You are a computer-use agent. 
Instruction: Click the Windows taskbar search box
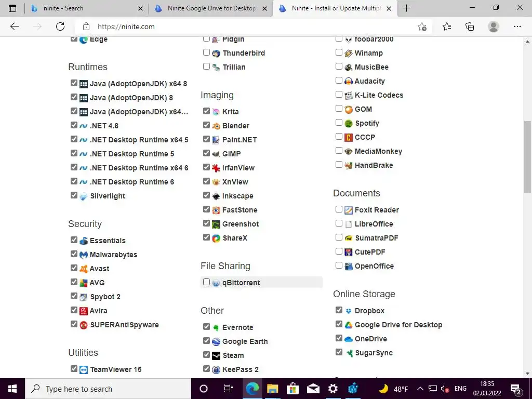pos(108,389)
